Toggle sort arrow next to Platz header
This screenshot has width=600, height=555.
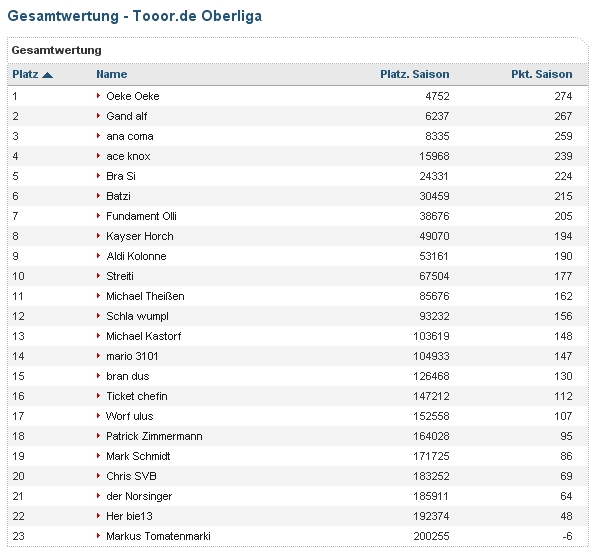(x=48, y=74)
